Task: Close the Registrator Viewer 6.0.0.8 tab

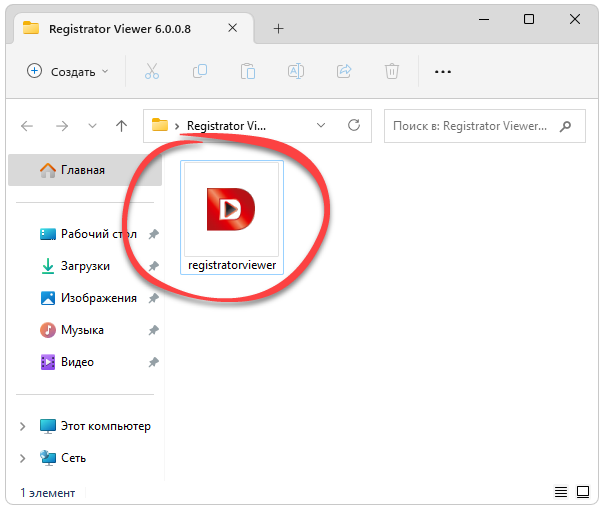Action: [232, 28]
